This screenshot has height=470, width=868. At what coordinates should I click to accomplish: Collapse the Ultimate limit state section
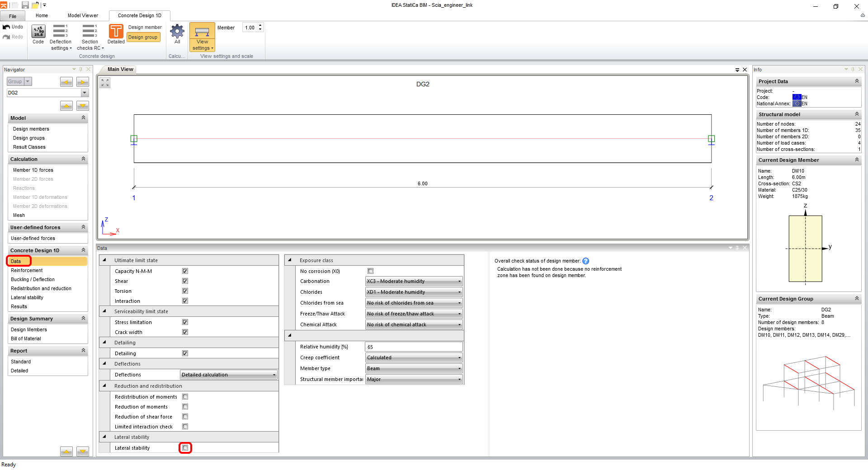click(104, 260)
